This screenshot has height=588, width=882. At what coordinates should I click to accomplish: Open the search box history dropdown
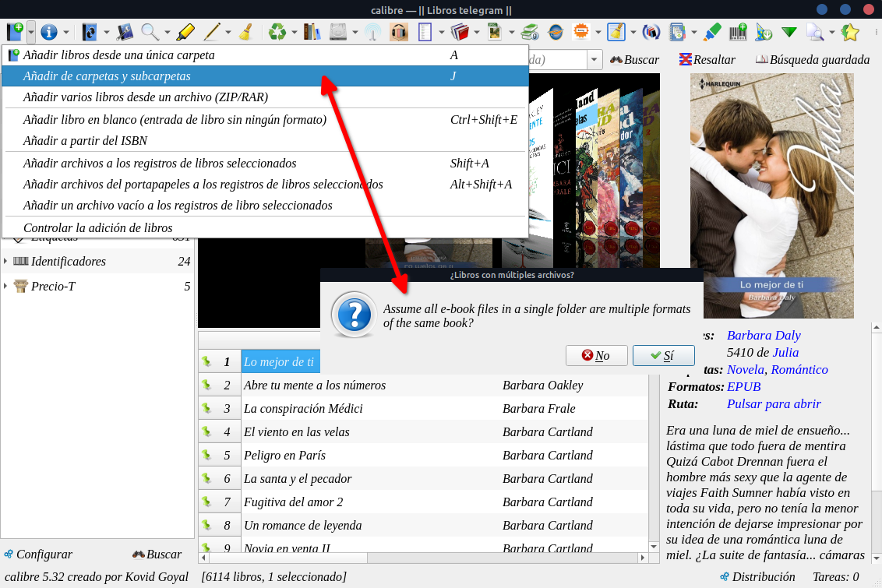594,60
